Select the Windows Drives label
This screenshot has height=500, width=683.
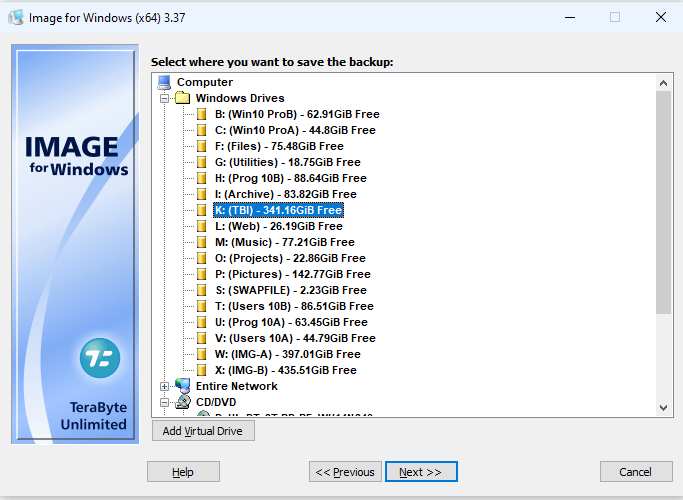point(240,98)
